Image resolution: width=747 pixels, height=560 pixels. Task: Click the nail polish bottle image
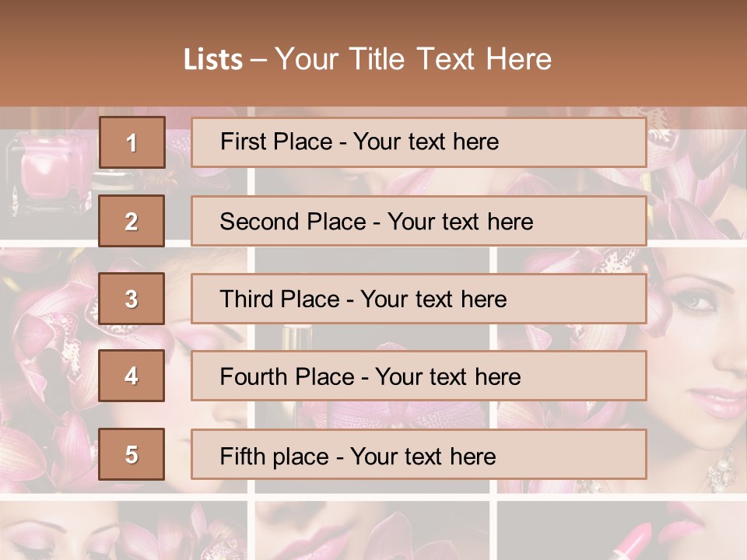47,171
